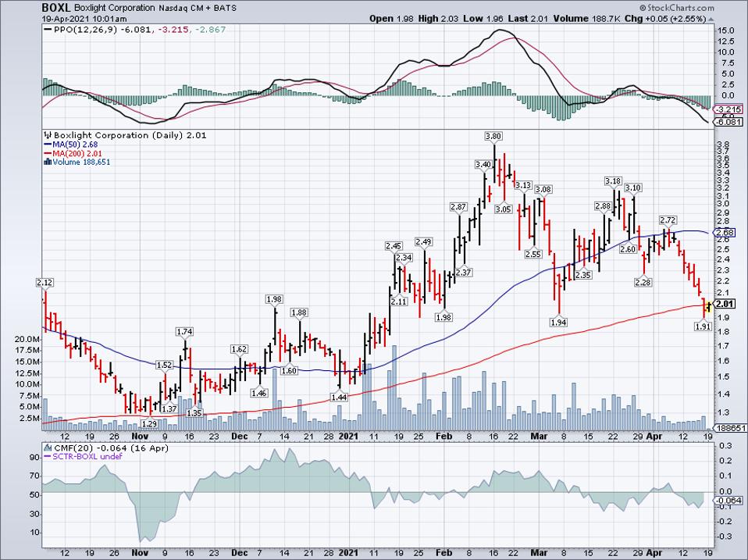Click the 2.68 MA(50) tag on the price axis
This screenshot has height=560, width=748.
coord(725,232)
